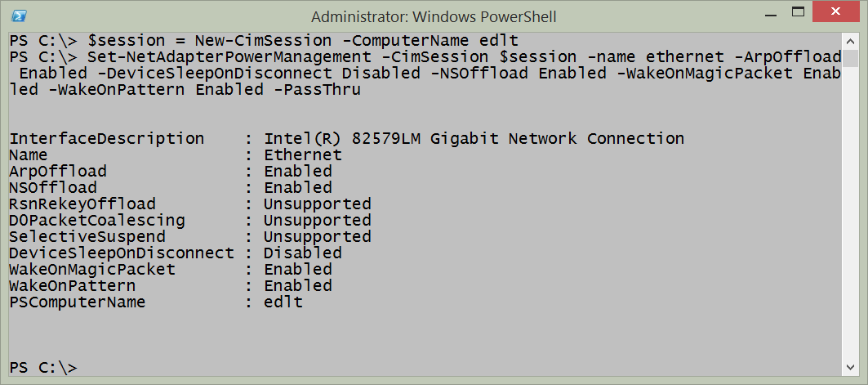Click the Enabled value next to ArpOffload
This screenshot has width=868, height=385.
pyautogui.click(x=298, y=172)
